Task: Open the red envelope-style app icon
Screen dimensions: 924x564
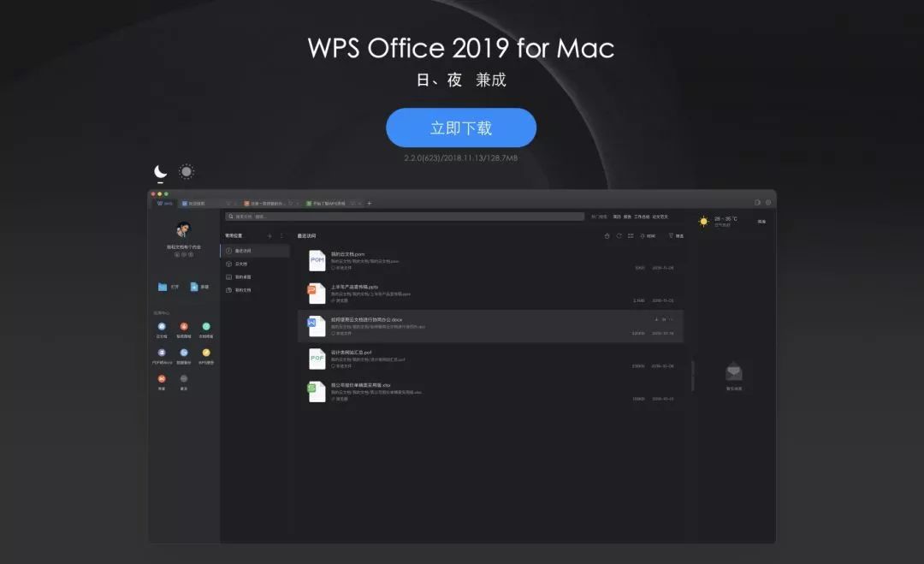Action: point(162,378)
